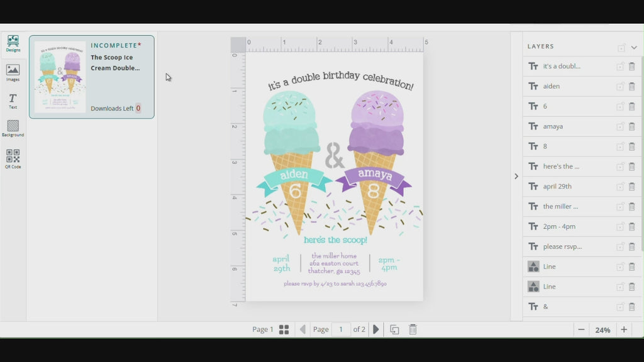Go to the next page arrow
644x362 pixels.
(x=376, y=329)
